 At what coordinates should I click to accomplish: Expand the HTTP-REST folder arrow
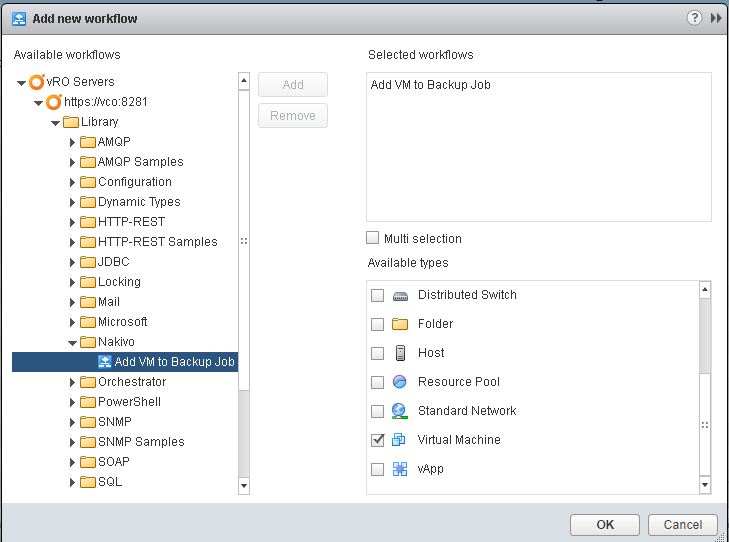72,222
